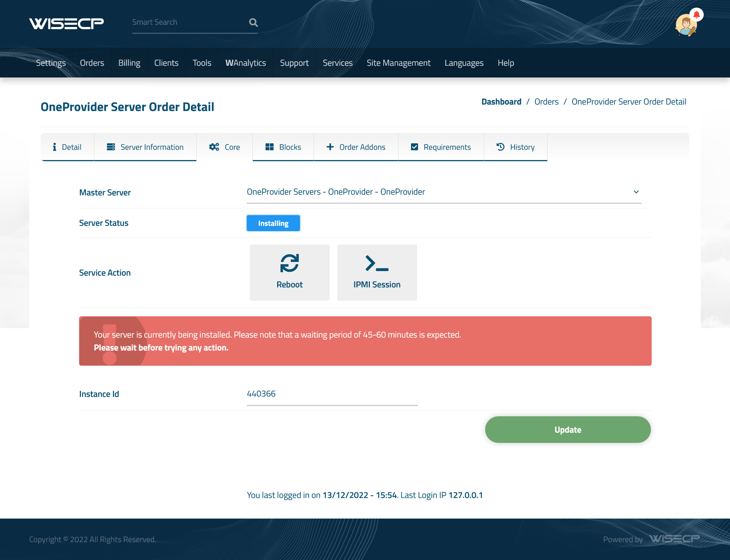Click the Blocks grid icon
This screenshot has height=560, width=730.
(x=270, y=147)
